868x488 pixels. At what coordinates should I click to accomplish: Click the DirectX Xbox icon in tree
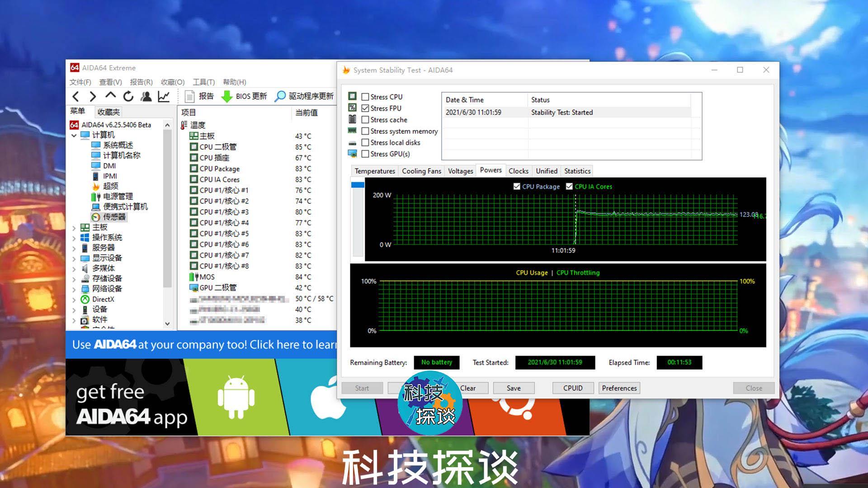85,299
